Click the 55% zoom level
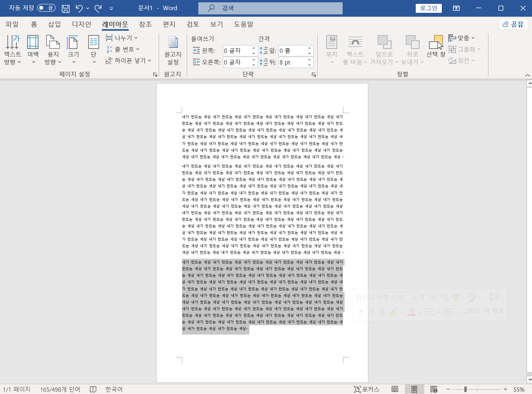 click(519, 389)
